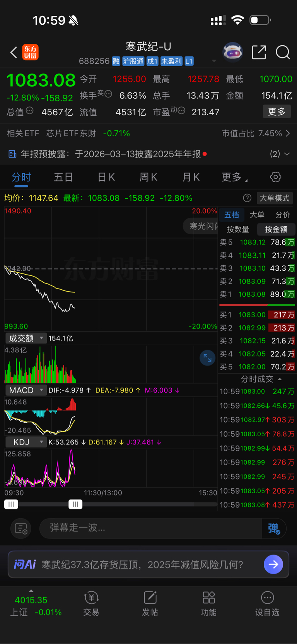Collapse 分时成交 section arrow

(280, 379)
